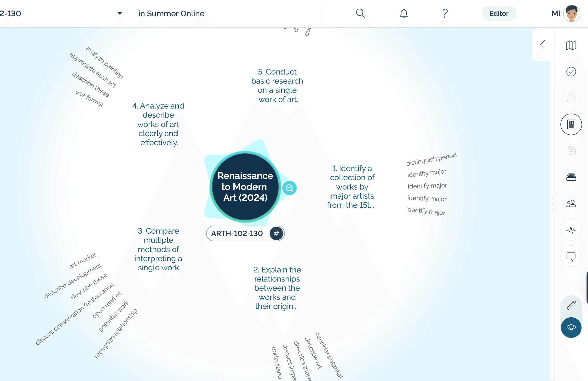
Task: Open the search magnifier icon
Action: tap(360, 13)
